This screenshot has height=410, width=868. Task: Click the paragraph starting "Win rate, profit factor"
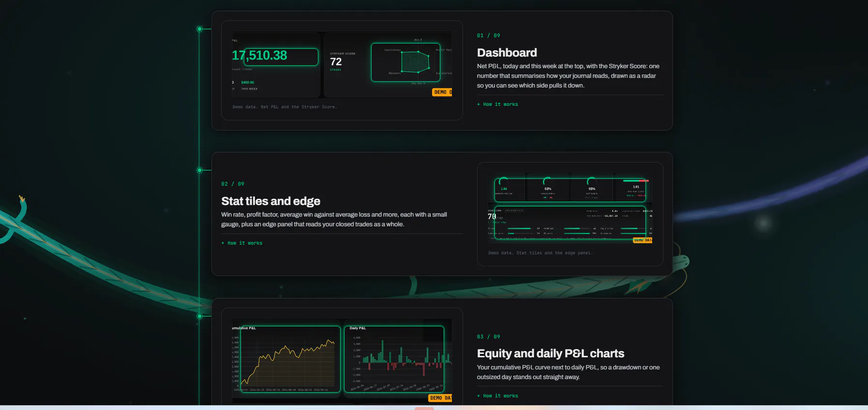click(x=334, y=220)
